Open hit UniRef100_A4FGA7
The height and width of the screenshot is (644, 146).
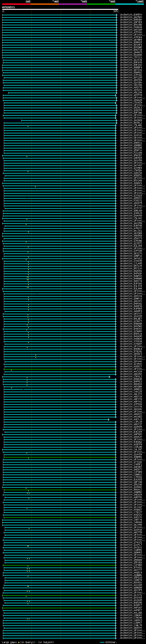131,608
